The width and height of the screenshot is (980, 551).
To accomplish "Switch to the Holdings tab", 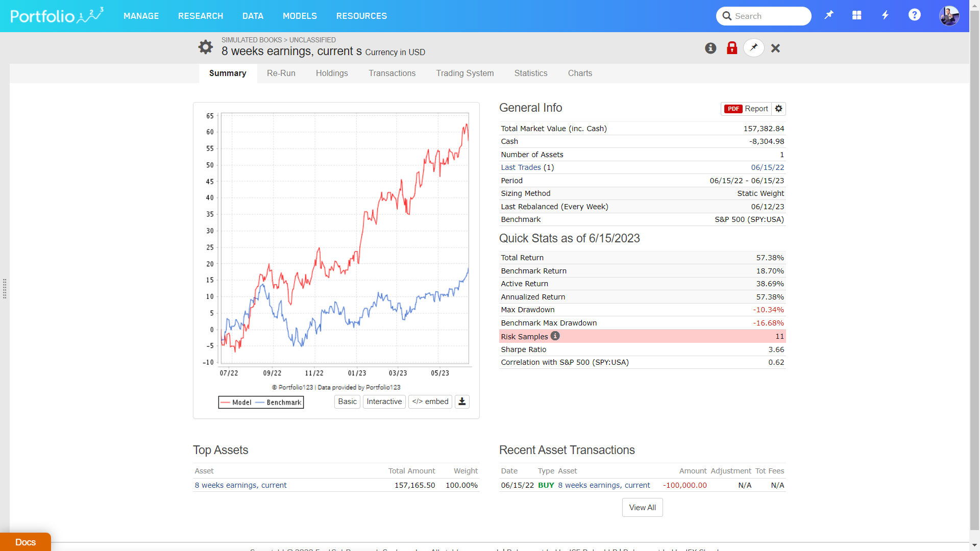I will [332, 73].
